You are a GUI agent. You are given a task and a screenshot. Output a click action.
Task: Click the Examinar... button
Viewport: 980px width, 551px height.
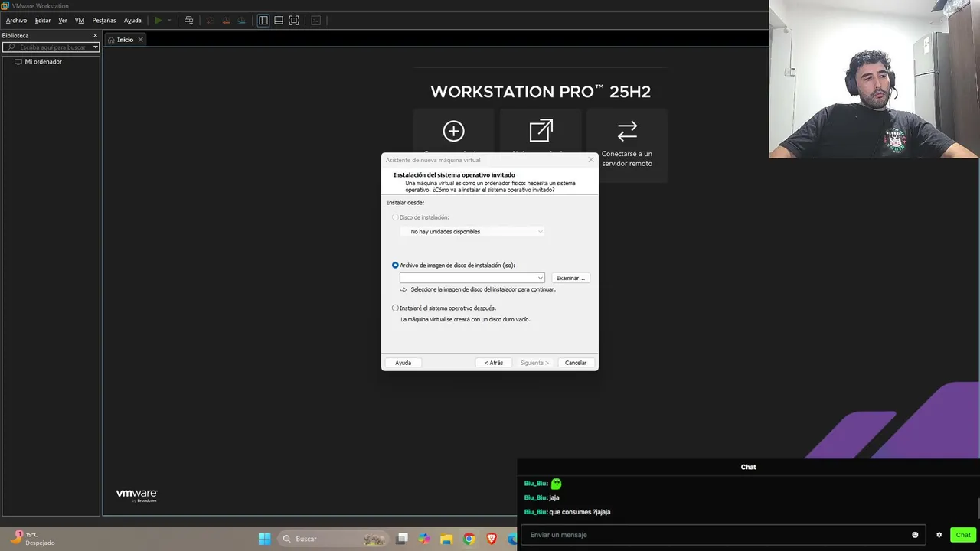tap(570, 278)
